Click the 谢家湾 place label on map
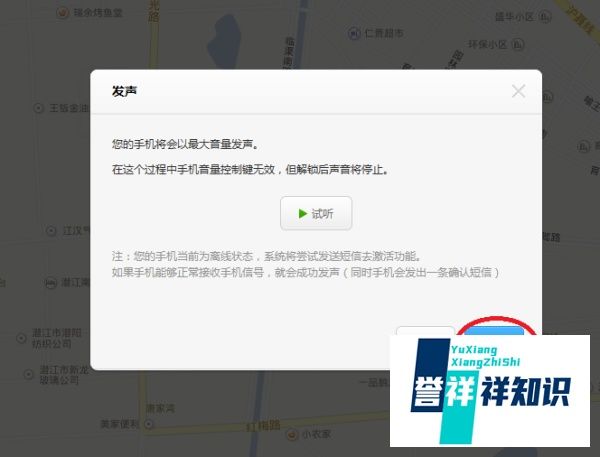The width and height of the screenshot is (600, 457). coord(160,408)
